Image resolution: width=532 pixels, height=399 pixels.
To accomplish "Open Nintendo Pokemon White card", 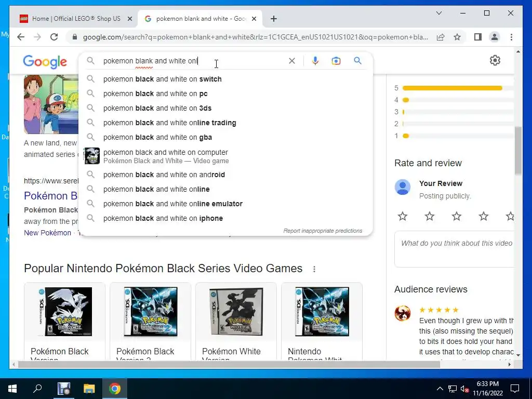I will coord(322,321).
